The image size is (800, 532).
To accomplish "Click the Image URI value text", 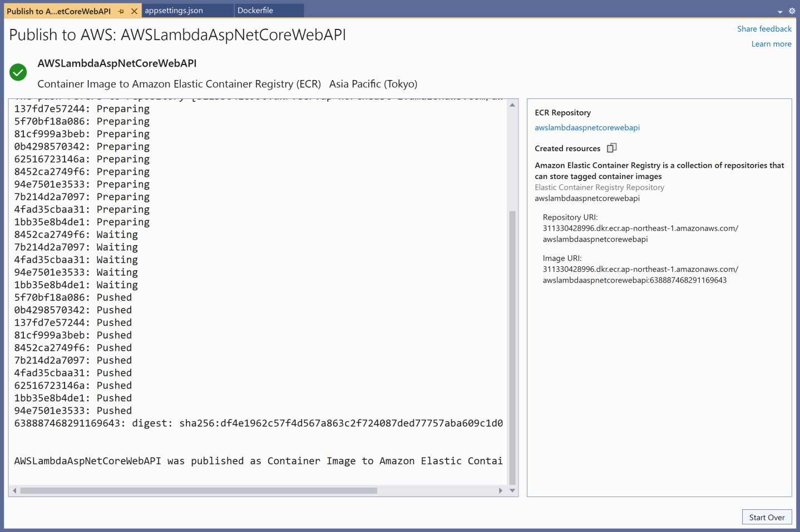I will tap(640, 275).
